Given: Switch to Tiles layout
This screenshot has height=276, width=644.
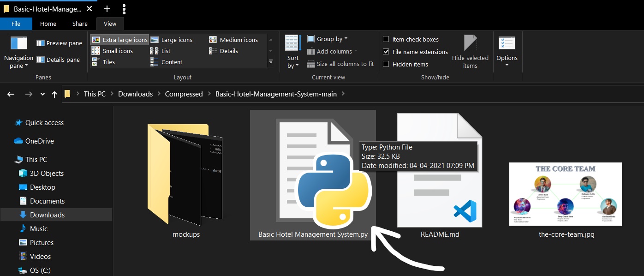Looking at the screenshot, I should [103, 62].
